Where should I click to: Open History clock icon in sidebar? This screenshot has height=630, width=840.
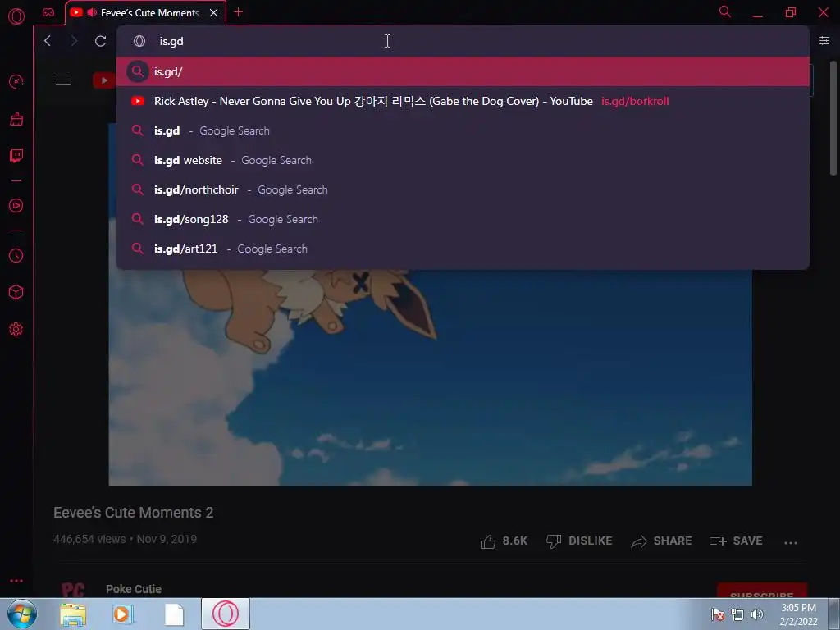coord(16,256)
